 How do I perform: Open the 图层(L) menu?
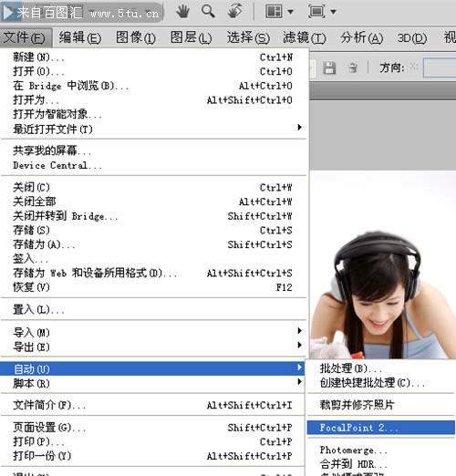click(191, 37)
